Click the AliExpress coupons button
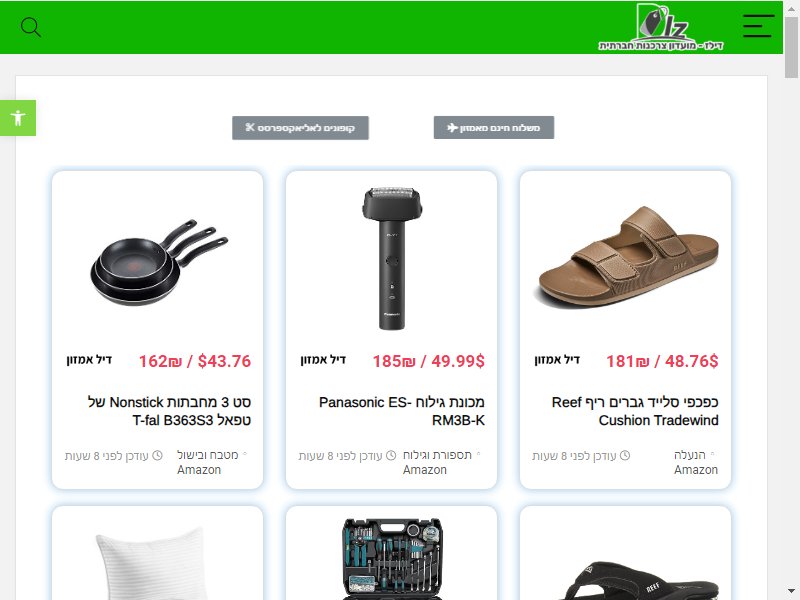800x600 pixels. [300, 128]
